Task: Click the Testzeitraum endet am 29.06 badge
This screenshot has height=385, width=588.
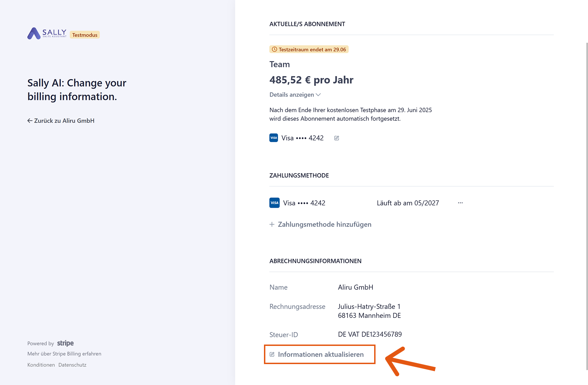Action: tap(309, 49)
